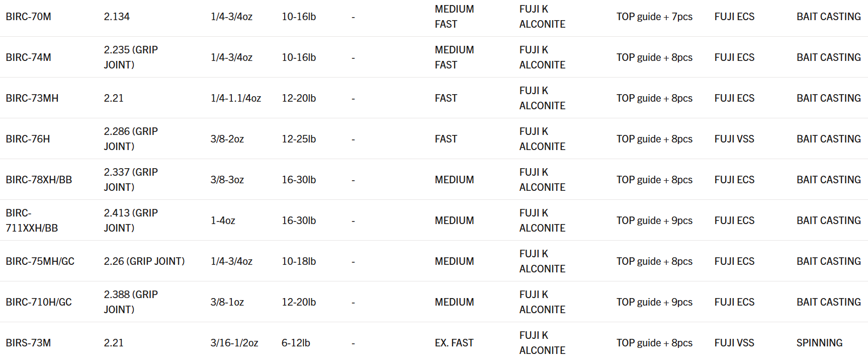The height and width of the screenshot is (361, 868).
Task: Select the BIRC-710H/GC model name
Action: coord(39,302)
